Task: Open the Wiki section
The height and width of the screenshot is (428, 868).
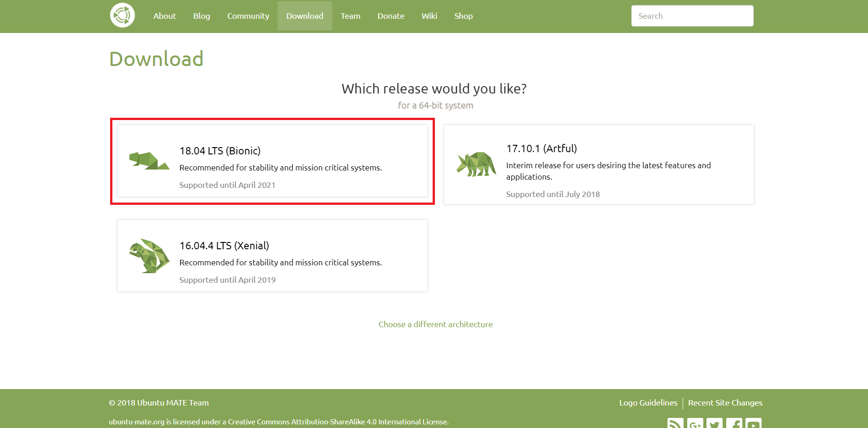Action: point(429,16)
